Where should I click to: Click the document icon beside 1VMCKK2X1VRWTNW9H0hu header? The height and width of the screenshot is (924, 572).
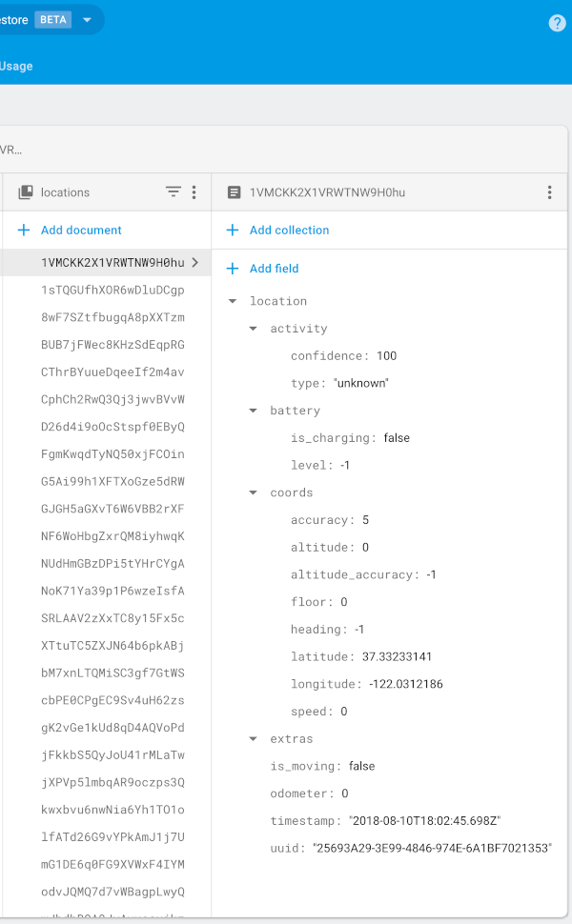tap(235, 192)
